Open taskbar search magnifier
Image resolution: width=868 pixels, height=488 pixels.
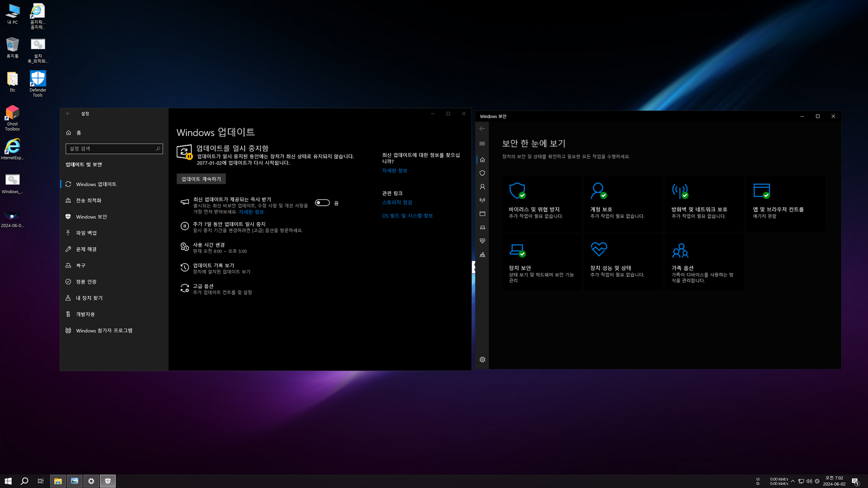tap(25, 481)
